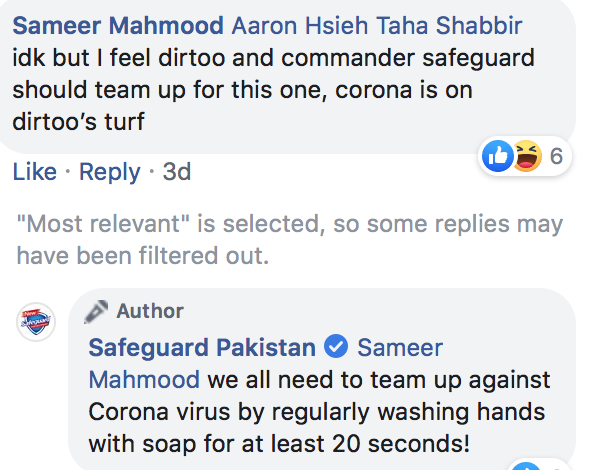Select the Safeguard reply comment text
The width and height of the screenshot is (592, 470).
pos(319,411)
